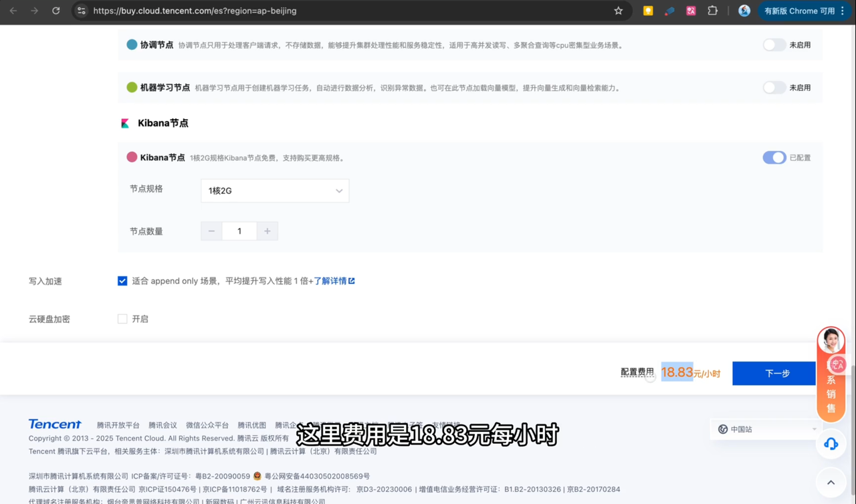Click the Kibana节点 section heading
This screenshot has width=856, height=504.
tap(163, 123)
